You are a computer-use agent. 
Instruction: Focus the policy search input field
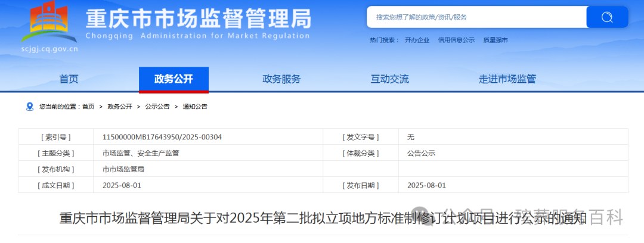[x=476, y=17]
